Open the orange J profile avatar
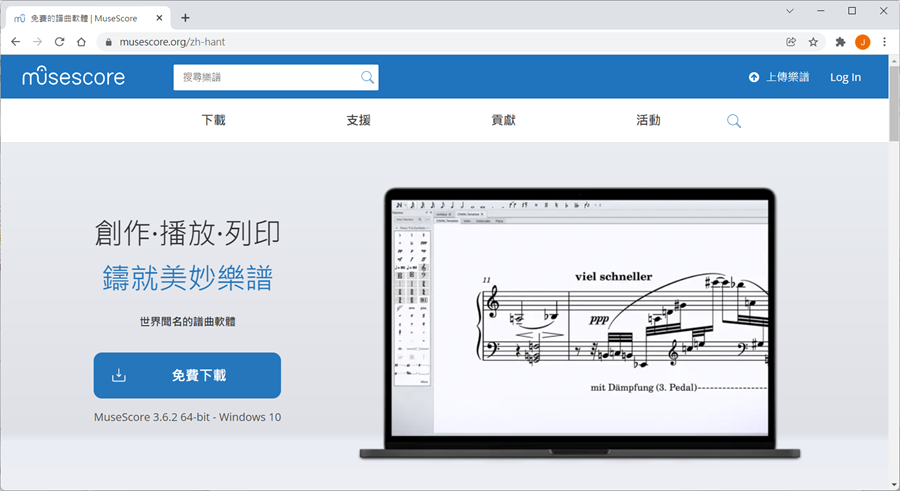The image size is (900, 491). (862, 42)
